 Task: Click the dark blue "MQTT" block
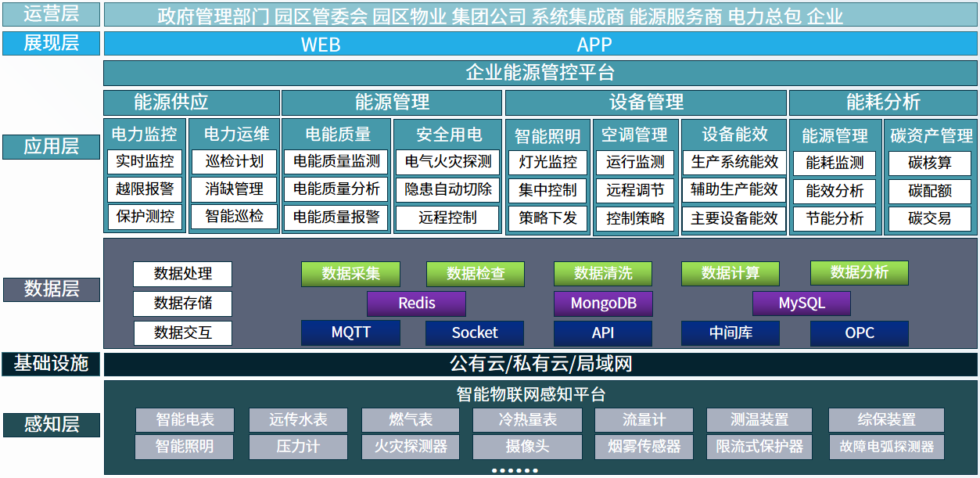coord(351,332)
